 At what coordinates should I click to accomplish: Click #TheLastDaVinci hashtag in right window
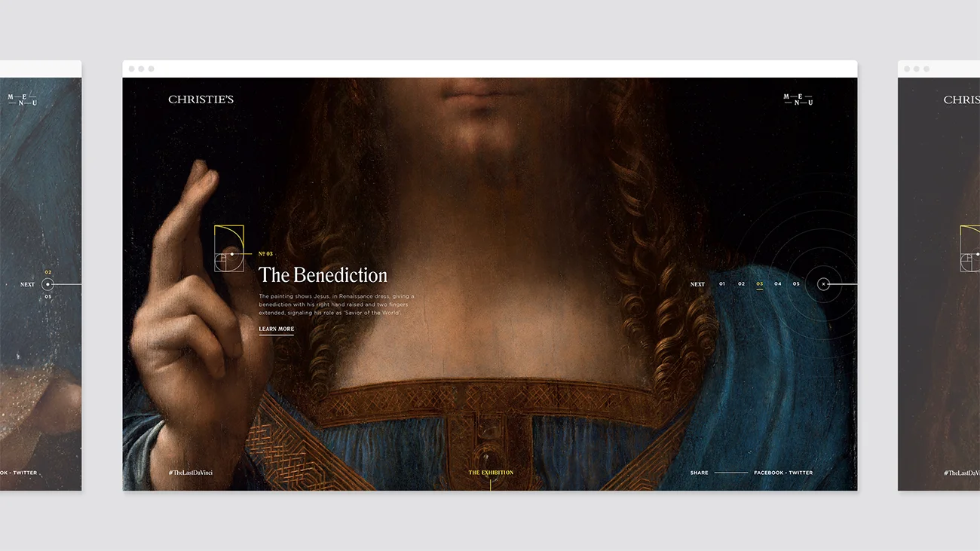click(962, 473)
